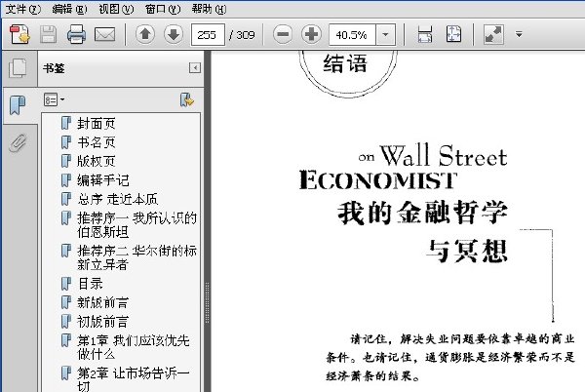Click the bookmark icon beside 封面页
585x392 pixels.
(66, 123)
